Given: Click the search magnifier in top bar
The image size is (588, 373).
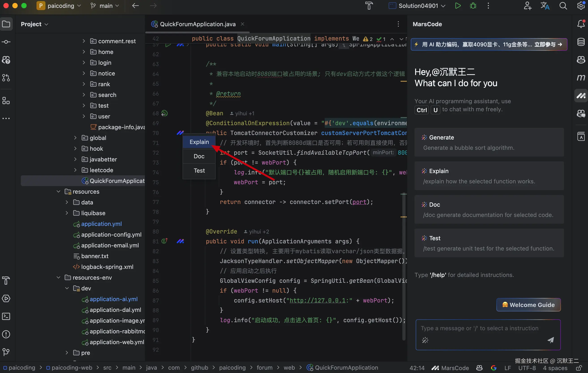Looking at the screenshot, I should click(563, 6).
